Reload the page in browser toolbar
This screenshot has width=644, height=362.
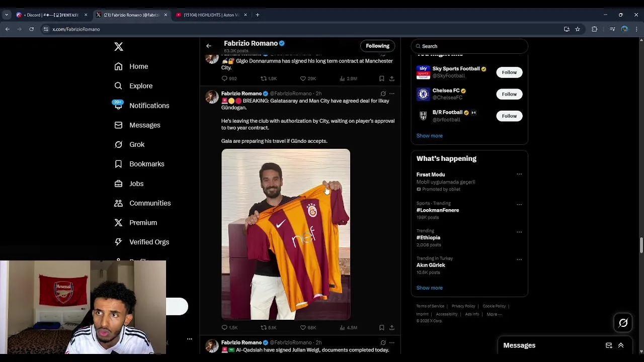32,29
